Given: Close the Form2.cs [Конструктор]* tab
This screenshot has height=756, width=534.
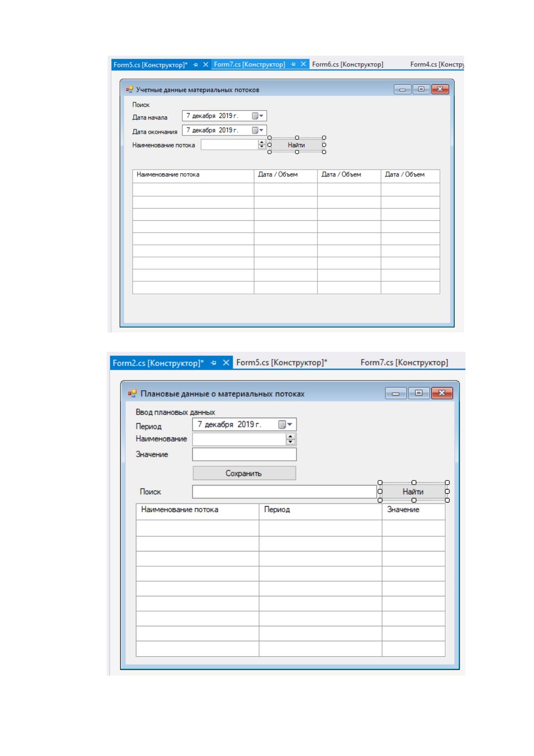Looking at the screenshot, I should point(226,363).
